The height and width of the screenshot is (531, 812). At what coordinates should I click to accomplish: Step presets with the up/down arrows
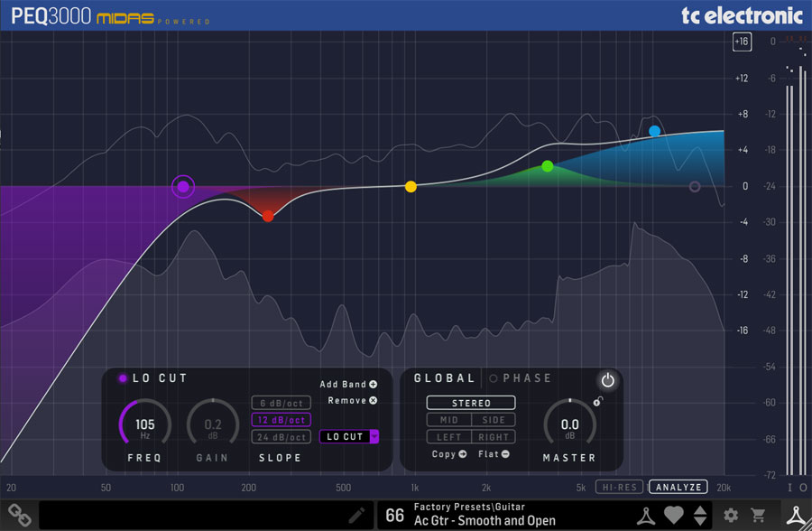click(x=700, y=516)
